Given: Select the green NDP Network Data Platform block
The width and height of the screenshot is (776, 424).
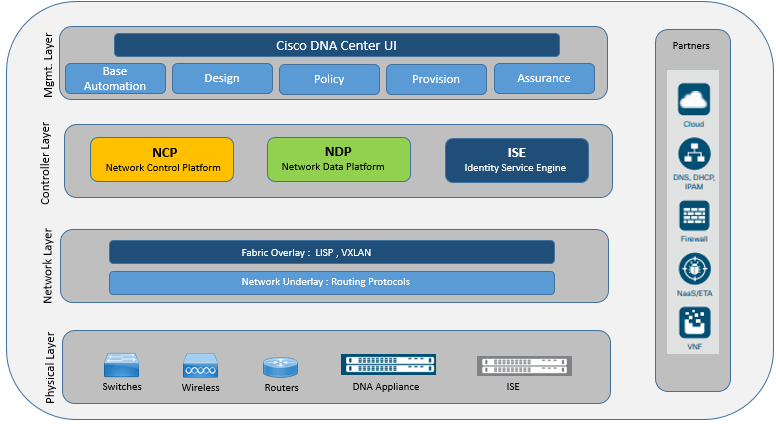Looking at the screenshot, I should click(x=339, y=159).
